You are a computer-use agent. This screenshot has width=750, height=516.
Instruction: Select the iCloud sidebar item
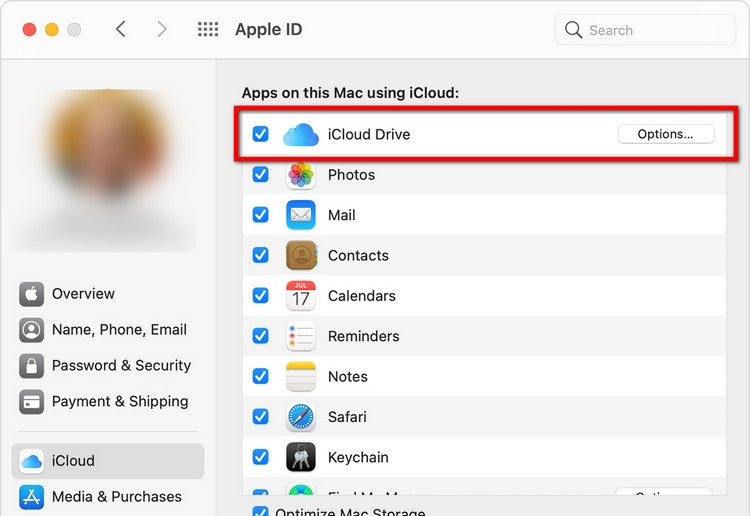click(x=108, y=461)
